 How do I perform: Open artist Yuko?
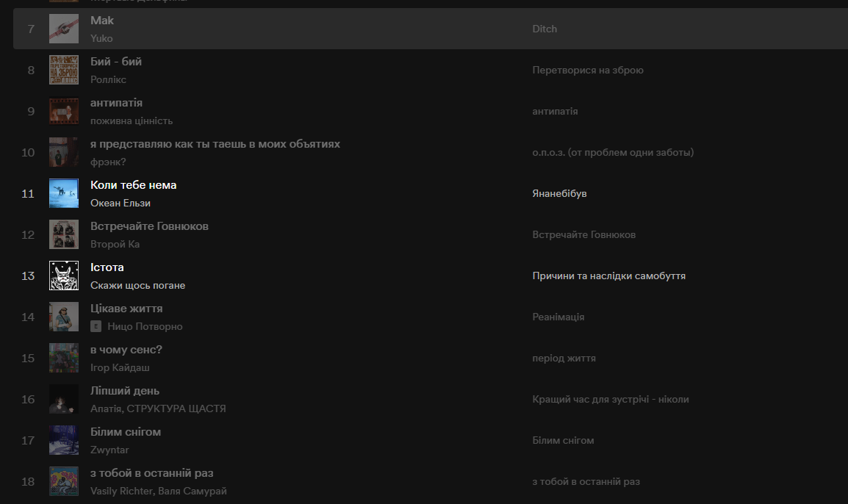click(101, 38)
